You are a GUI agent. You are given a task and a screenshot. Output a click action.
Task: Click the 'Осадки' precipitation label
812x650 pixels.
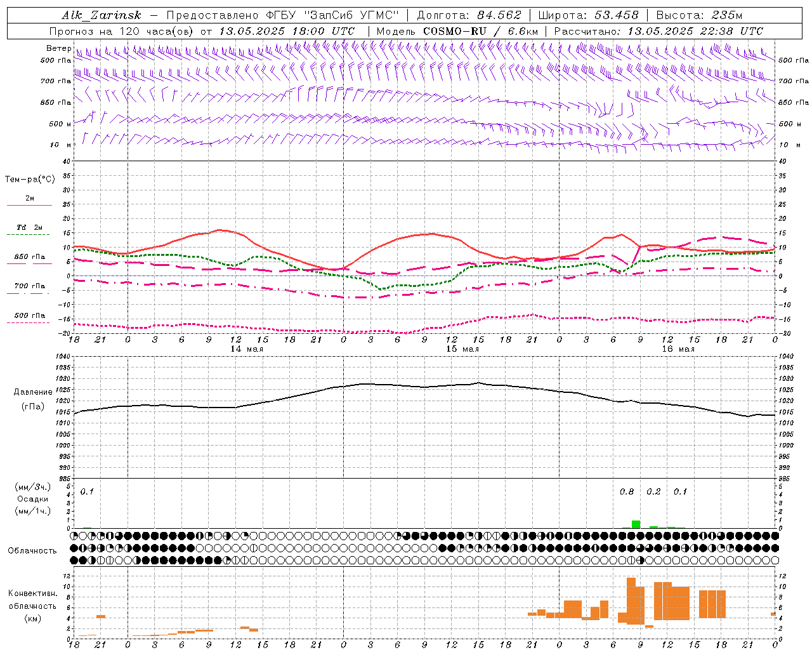[x=32, y=499]
